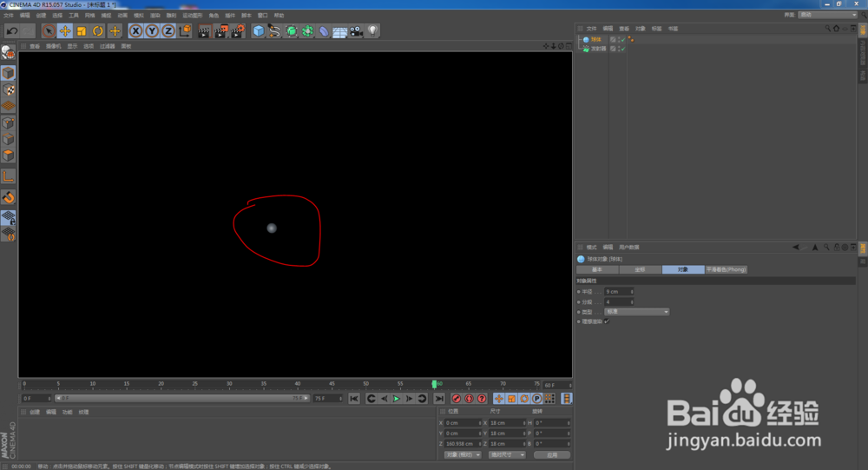868x470 pixels.
Task: Open the 创建 menu in main menu bar
Action: [x=41, y=16]
